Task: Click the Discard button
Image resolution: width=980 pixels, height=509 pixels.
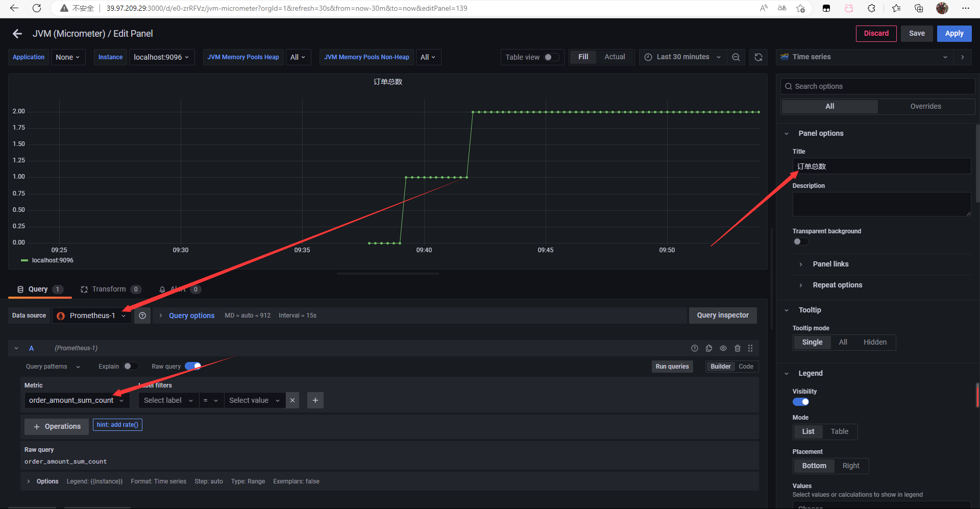Action: [876, 33]
